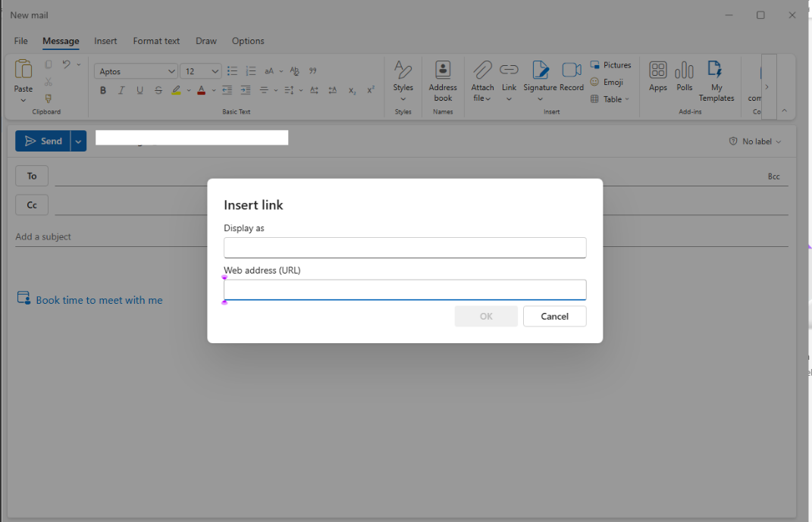The image size is (812, 522).
Task: Open the Emoji picker
Action: (x=607, y=82)
